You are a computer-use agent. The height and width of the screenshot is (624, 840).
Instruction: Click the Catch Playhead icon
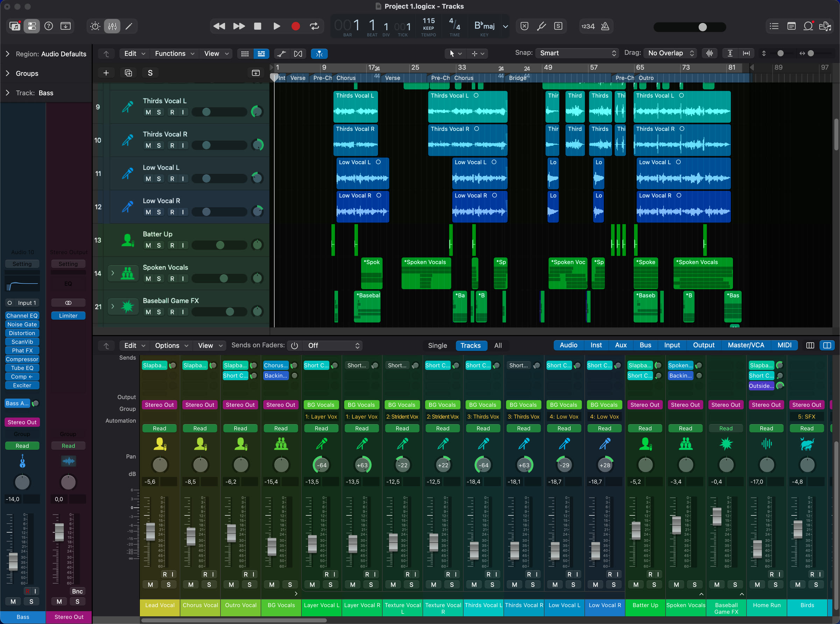[x=319, y=54]
